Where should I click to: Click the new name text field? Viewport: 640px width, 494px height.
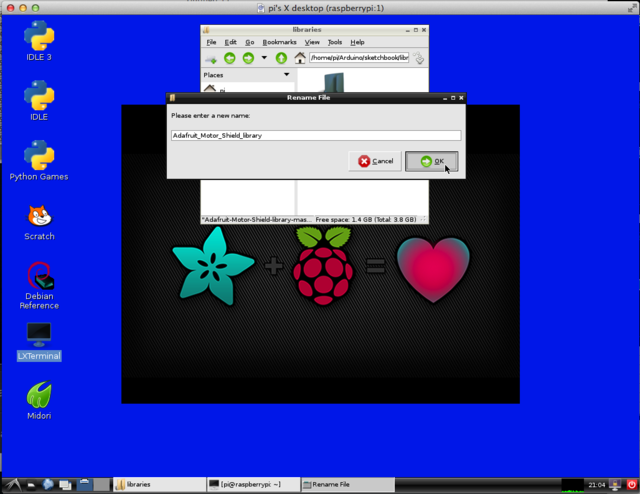315,135
